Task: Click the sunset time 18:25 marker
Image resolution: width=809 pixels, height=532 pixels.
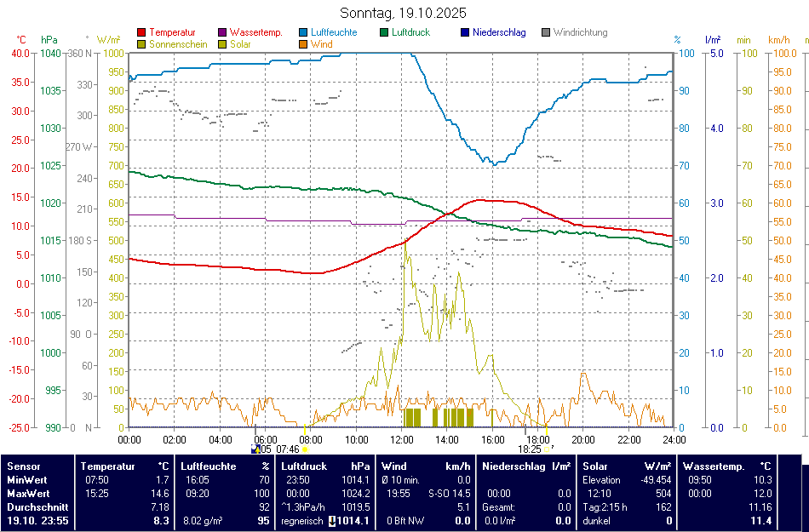Action: (x=530, y=449)
